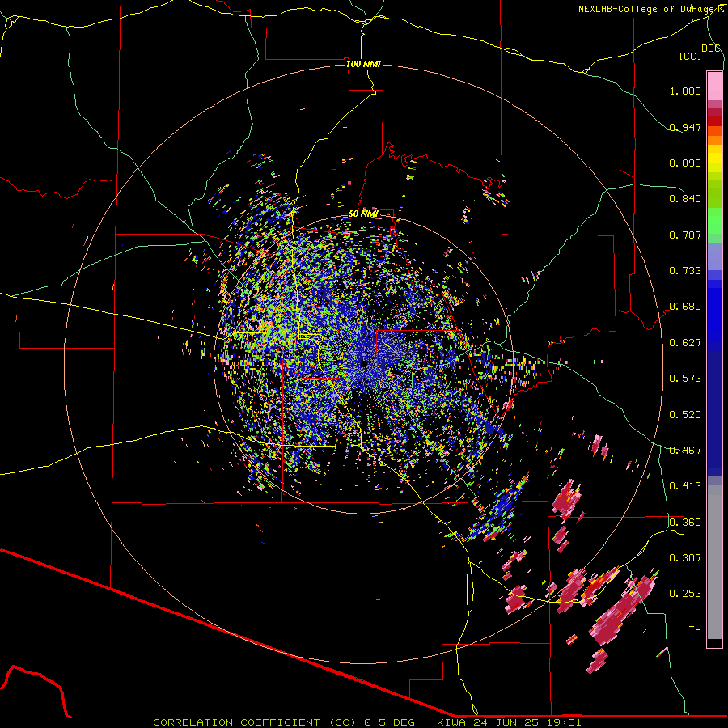Click the 50 NMI range ring label
Image resolution: width=728 pixels, height=728 pixels.
tap(363, 214)
